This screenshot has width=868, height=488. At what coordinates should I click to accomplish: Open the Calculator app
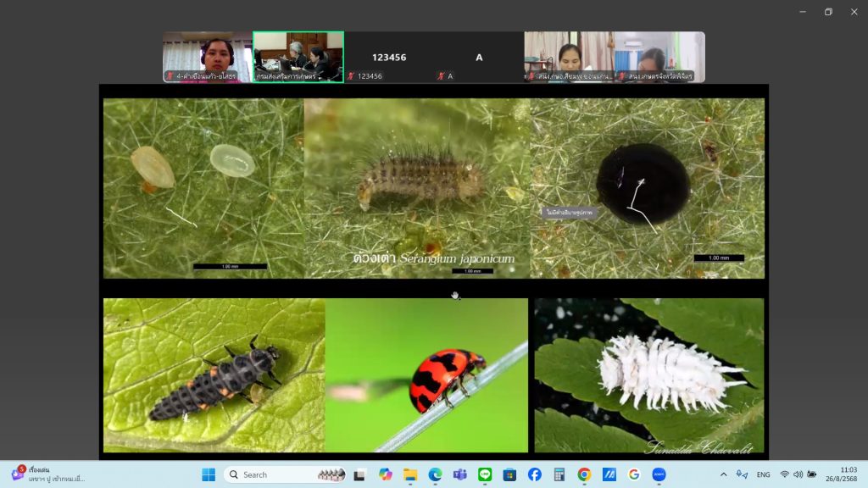coord(559,474)
